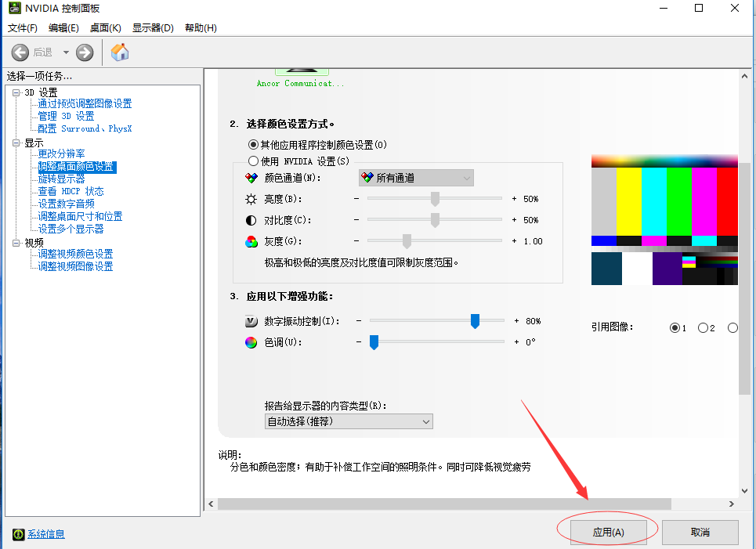Open 设置多个显示器 task

point(71,229)
